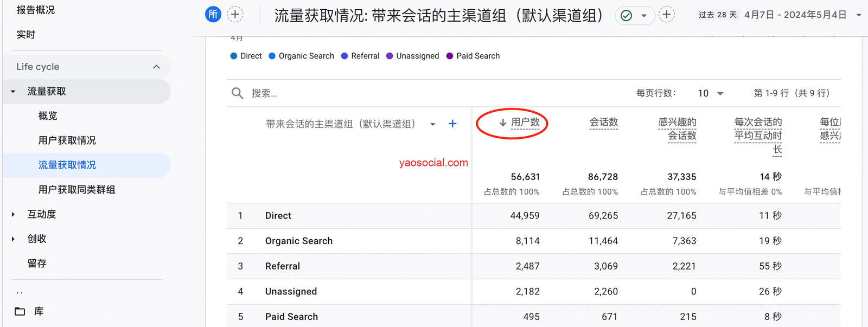This screenshot has width=868, height=327.
Task: Open 用户获取情况 report in sidebar
Action: [x=67, y=140]
